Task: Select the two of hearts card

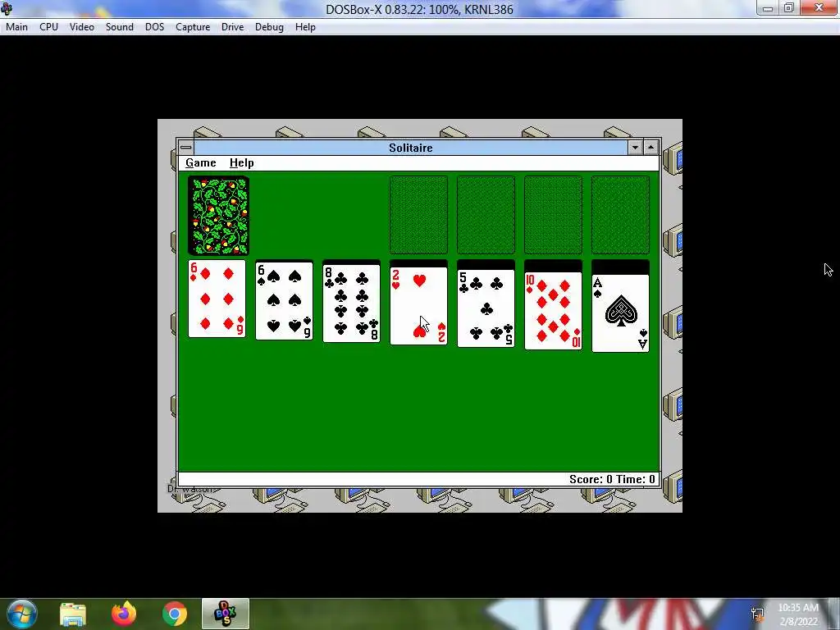Action: 418,306
